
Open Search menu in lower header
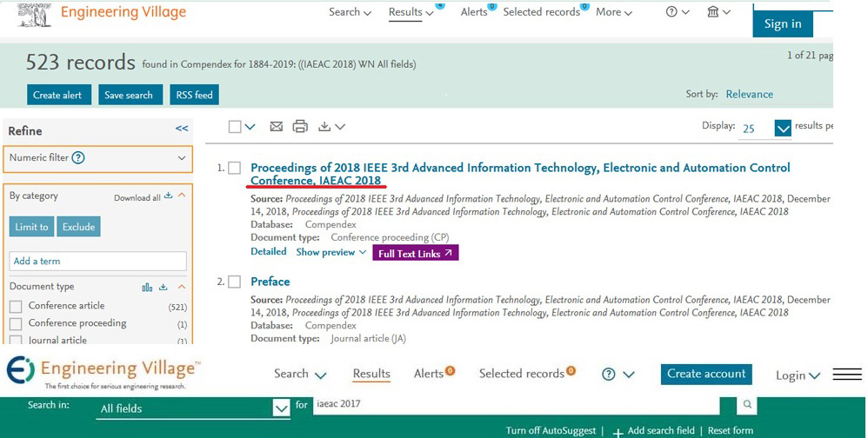[x=300, y=374]
